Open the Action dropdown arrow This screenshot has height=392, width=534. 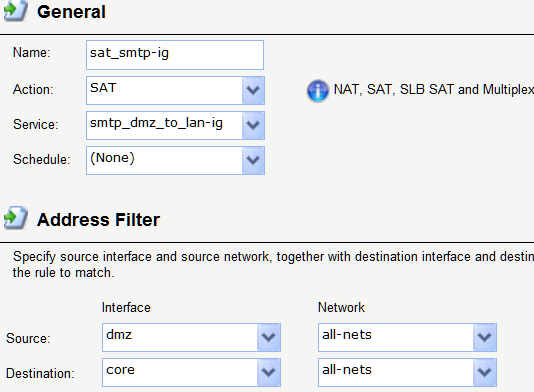(x=253, y=90)
